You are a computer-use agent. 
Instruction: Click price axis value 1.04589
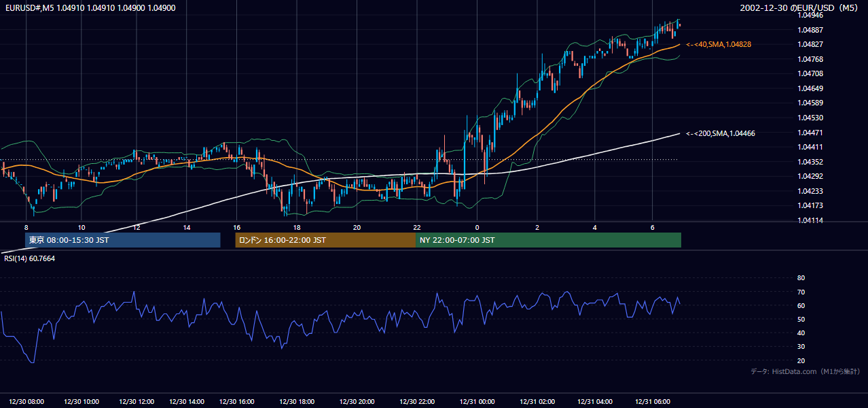810,103
